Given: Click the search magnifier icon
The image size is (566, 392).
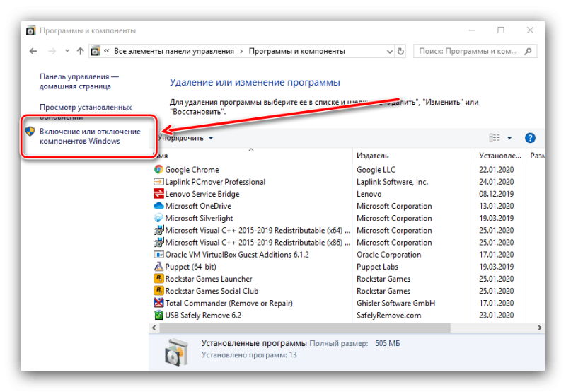Looking at the screenshot, I should tap(528, 51).
